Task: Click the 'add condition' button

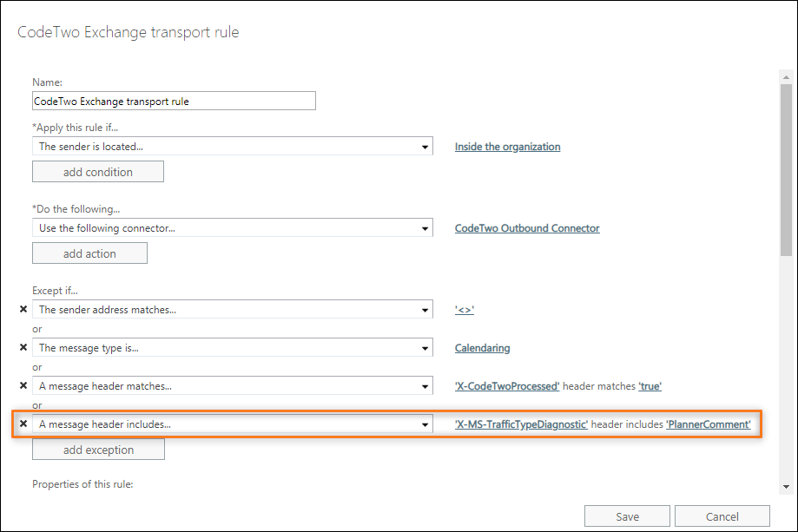Action: [97, 171]
